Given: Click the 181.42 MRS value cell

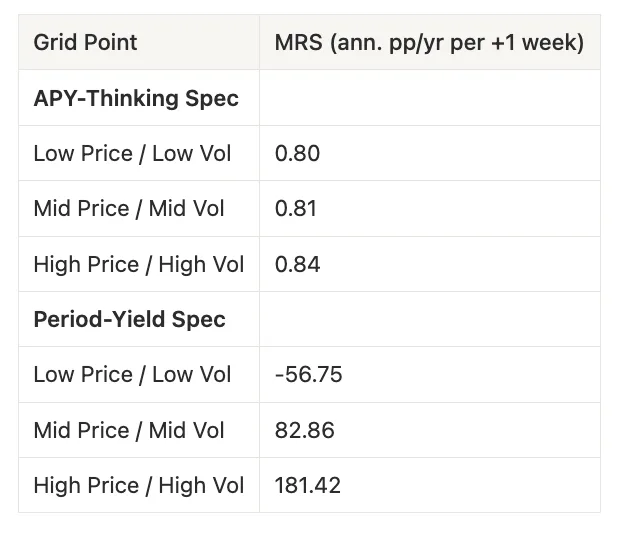Looking at the screenshot, I should 430,485.
